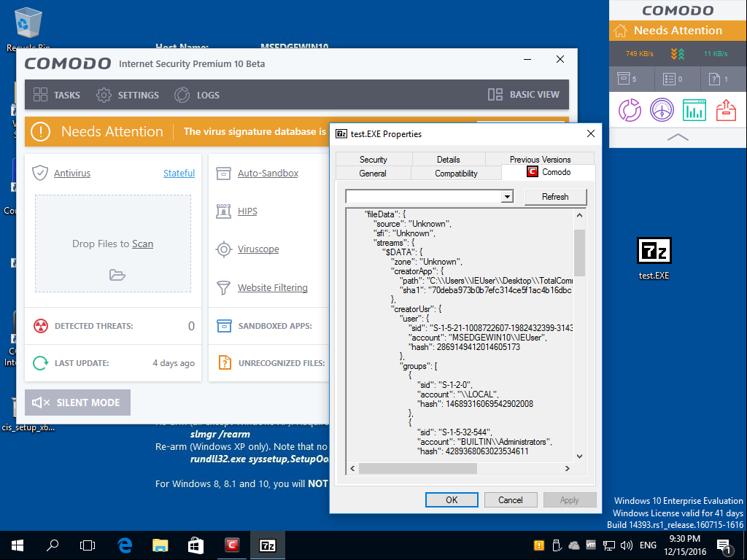Open the Security tab in Properties
Image resolution: width=747 pixels, height=560 pixels.
pyautogui.click(x=373, y=160)
